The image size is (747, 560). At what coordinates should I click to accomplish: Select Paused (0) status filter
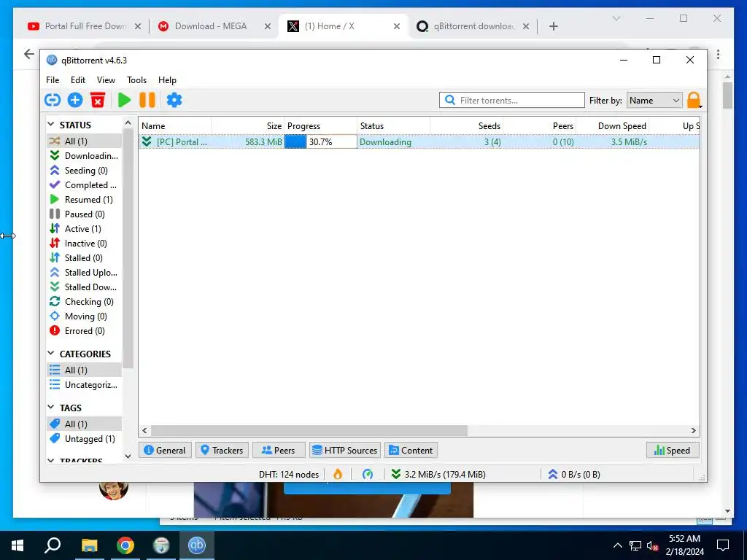(85, 214)
